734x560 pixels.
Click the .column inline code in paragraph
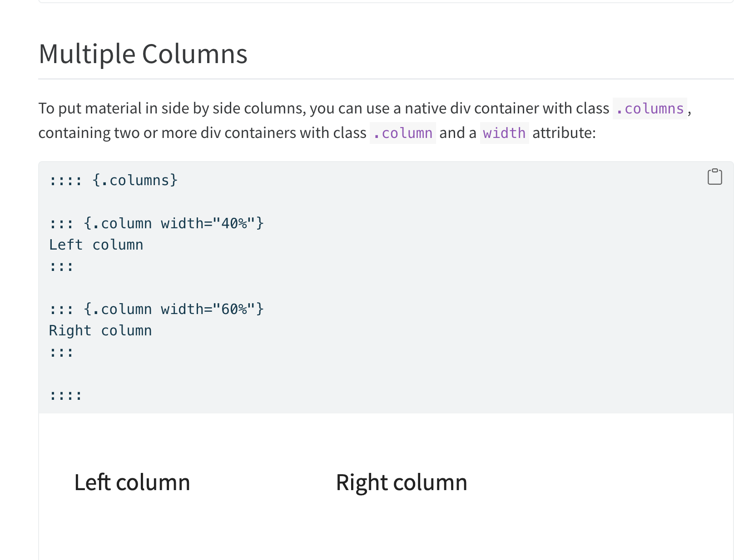click(403, 133)
